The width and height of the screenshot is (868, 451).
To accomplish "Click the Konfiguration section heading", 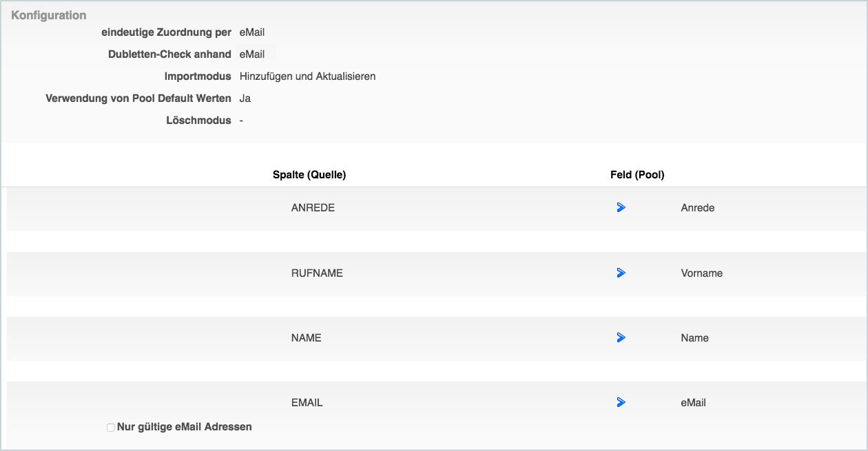I will [x=49, y=15].
